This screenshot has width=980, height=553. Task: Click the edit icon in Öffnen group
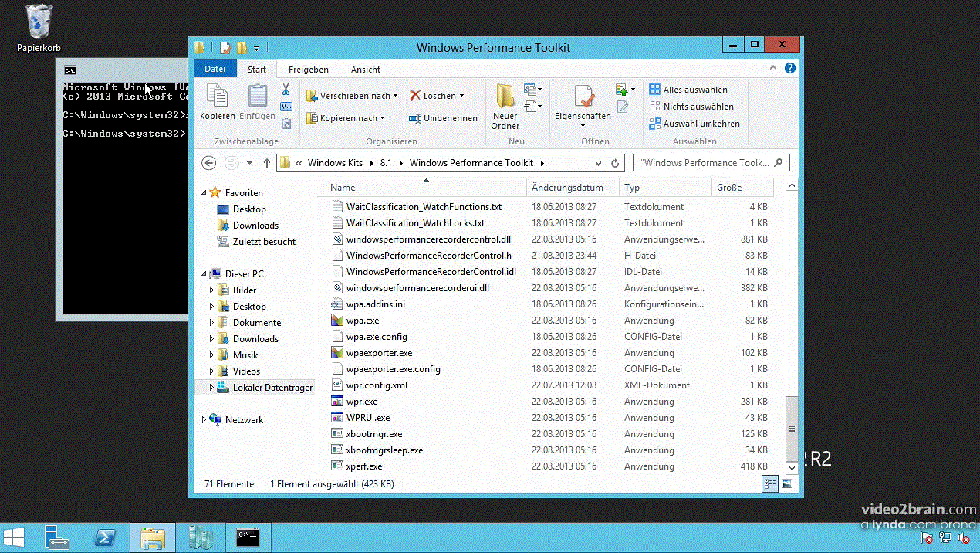623,107
